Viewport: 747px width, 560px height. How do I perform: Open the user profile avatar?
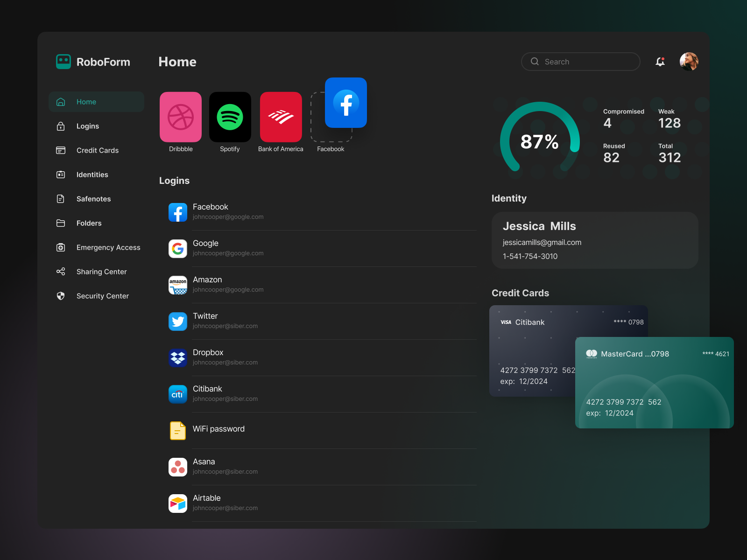click(x=689, y=62)
